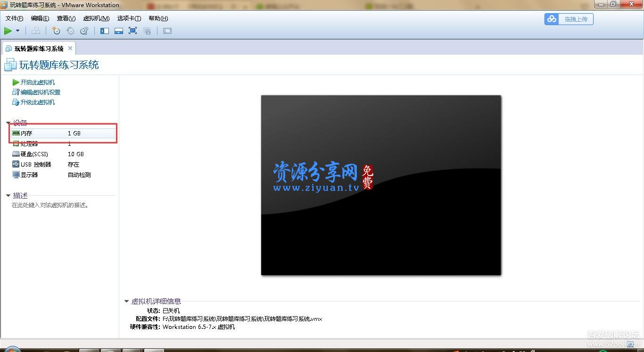This screenshot has height=352, width=644.
Task: Click the take snapshot toolbar icon
Action: click(56, 31)
